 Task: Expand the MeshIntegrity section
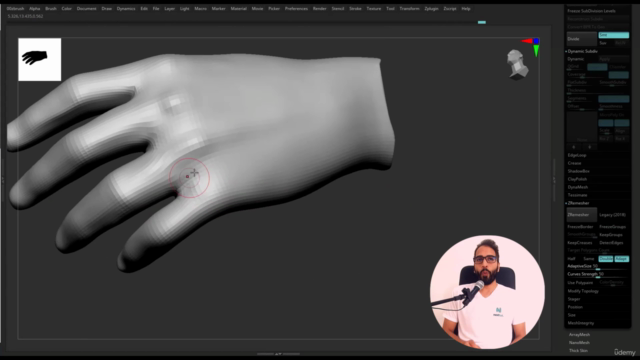(581, 323)
